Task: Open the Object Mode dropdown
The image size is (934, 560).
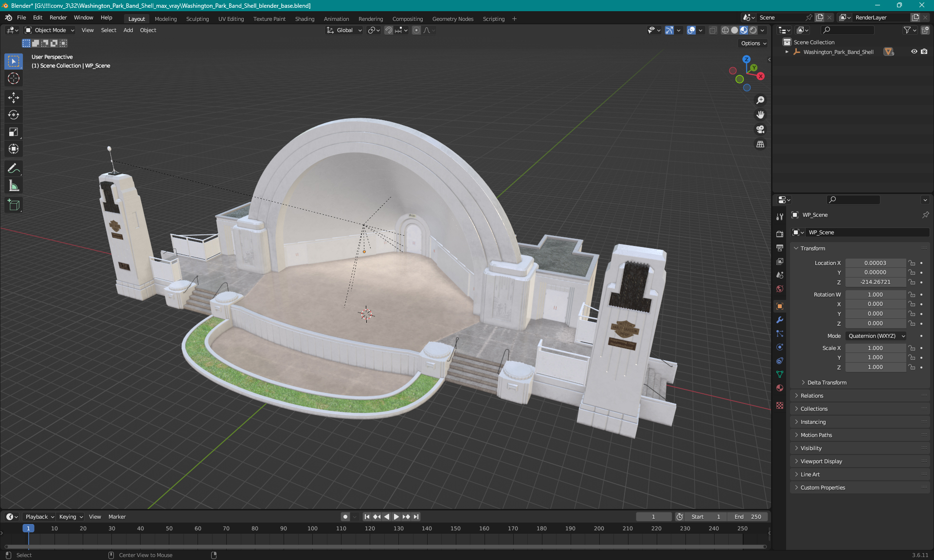Action: tap(50, 30)
